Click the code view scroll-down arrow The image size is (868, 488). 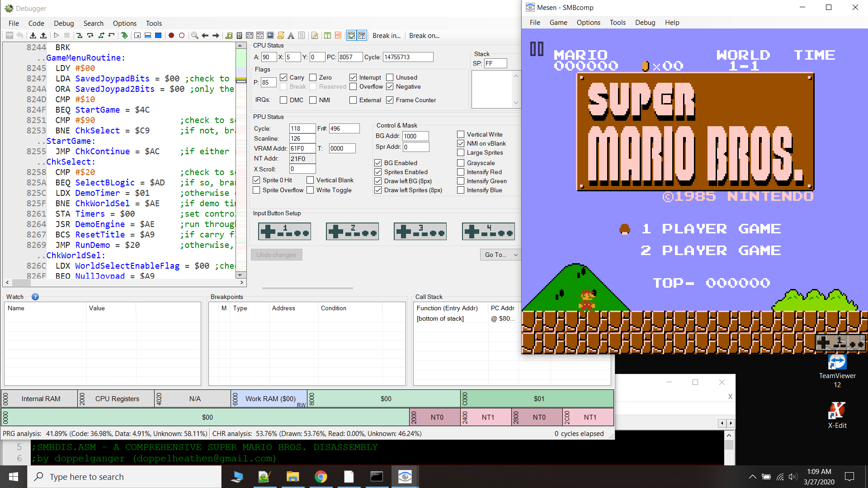point(241,275)
